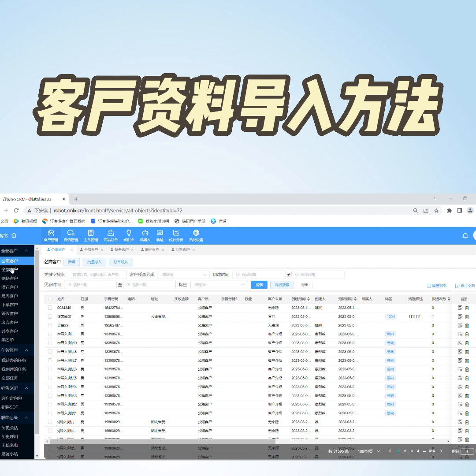The image size is (476, 476).
Task: Edit the 0034340 customer row
Action: (460, 308)
